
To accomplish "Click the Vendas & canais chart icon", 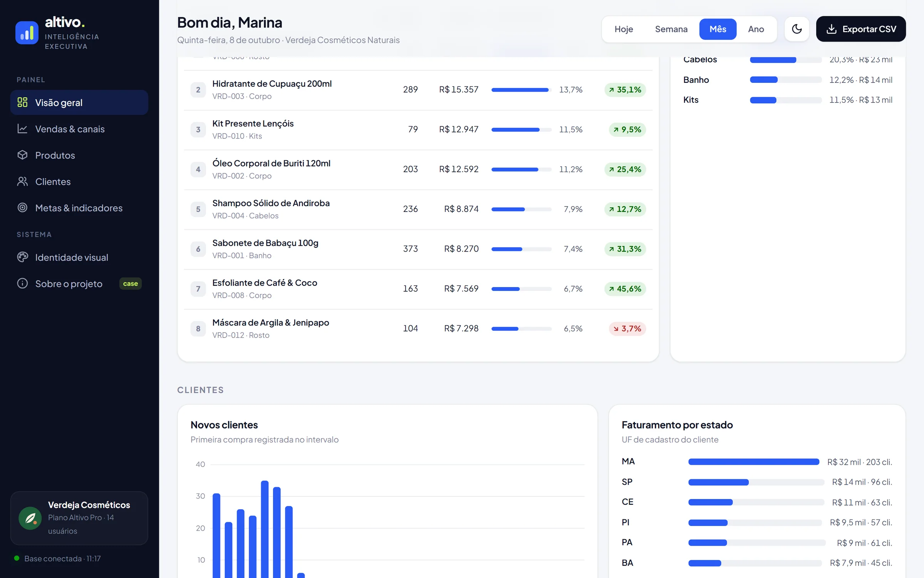I will 22,129.
